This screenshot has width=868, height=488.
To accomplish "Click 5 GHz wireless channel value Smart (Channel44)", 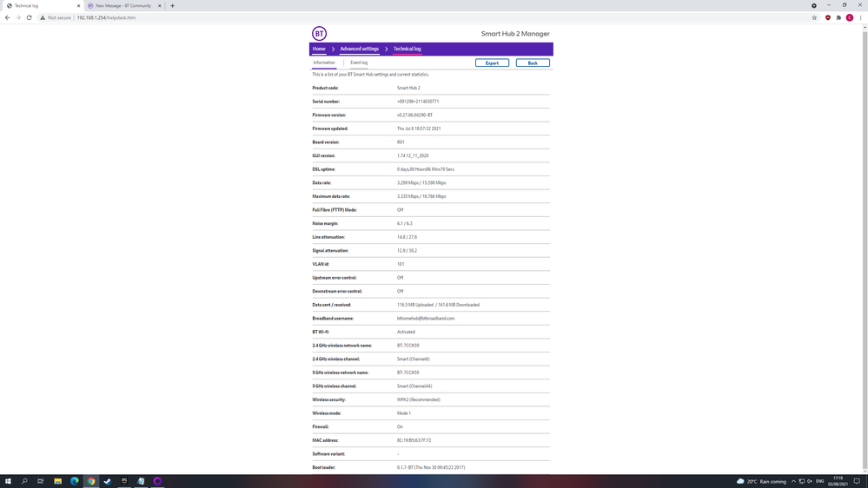I will [x=414, y=386].
